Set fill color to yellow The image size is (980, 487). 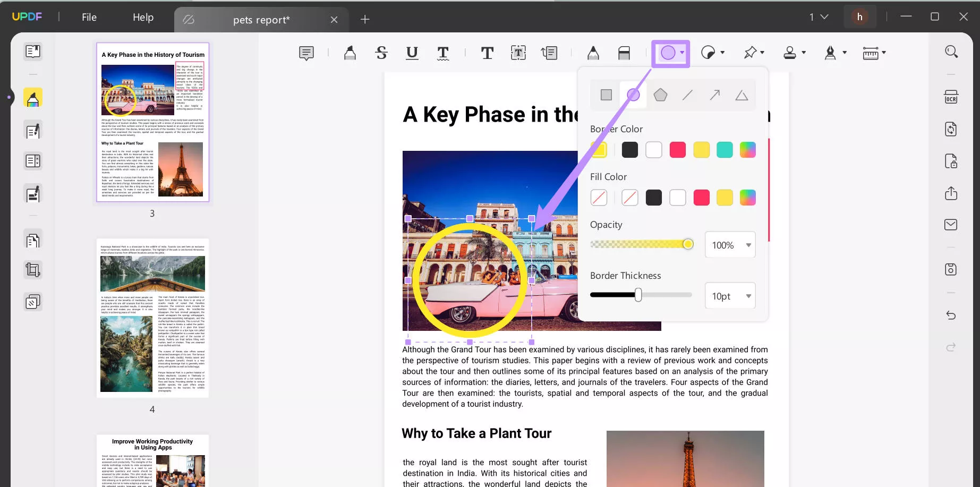point(725,198)
